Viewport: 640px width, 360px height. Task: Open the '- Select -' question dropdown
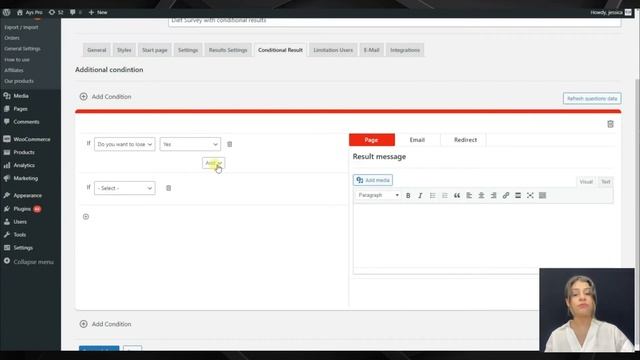pos(124,188)
